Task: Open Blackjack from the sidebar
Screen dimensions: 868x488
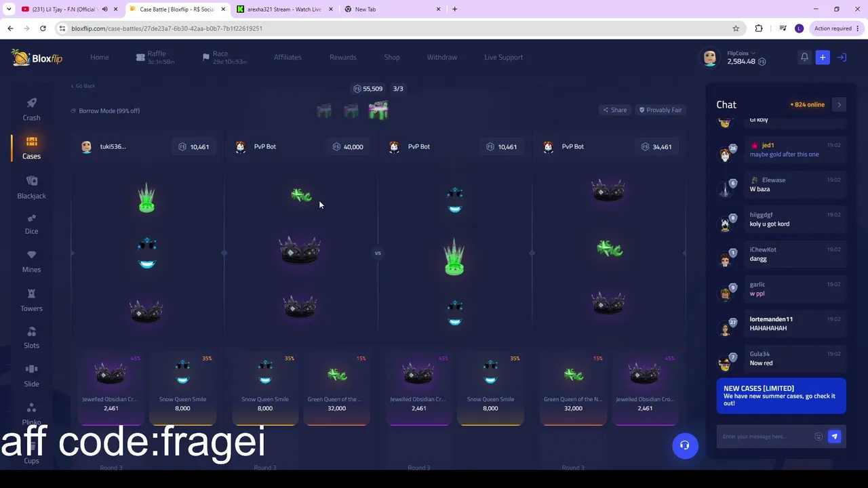Action: point(31,187)
